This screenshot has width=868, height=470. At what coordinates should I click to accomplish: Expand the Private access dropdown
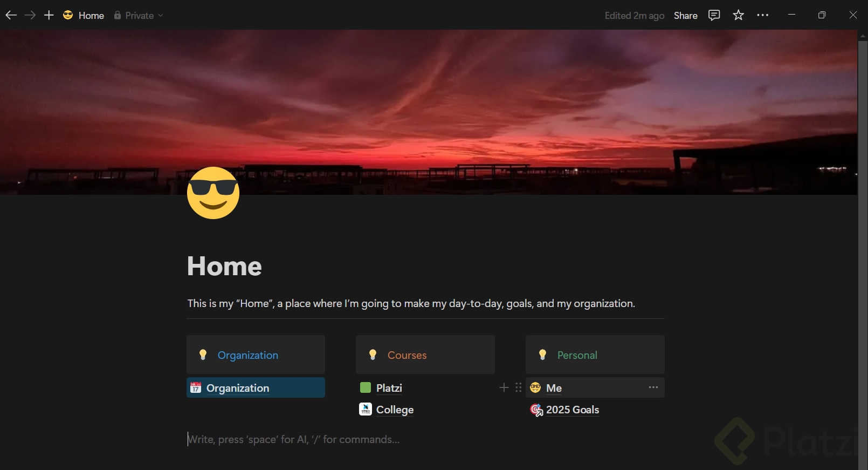coord(139,16)
